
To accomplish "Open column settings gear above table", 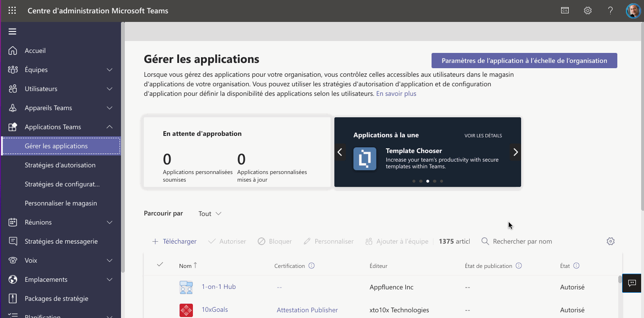I will click(611, 241).
